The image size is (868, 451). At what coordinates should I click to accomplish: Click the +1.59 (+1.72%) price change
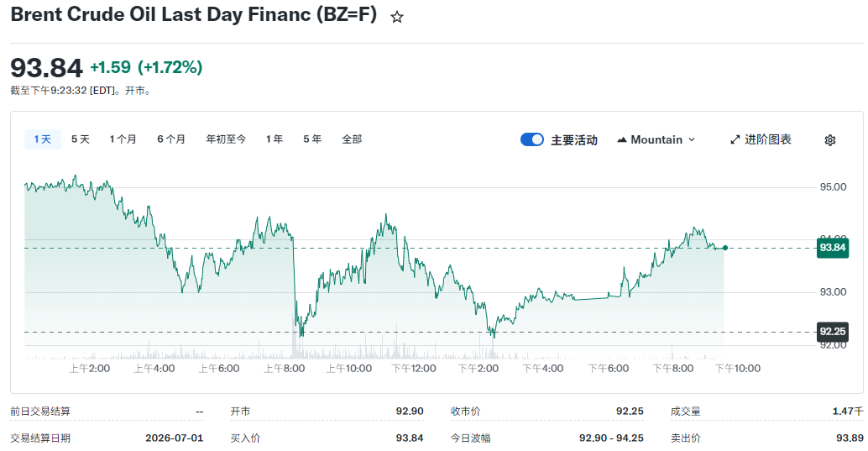146,67
